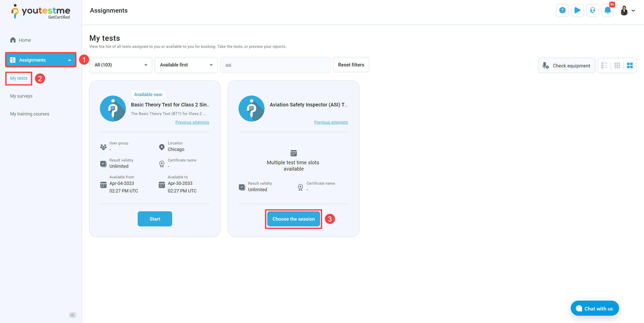Click the Home house icon in sidebar
This screenshot has width=644, height=323.
(x=13, y=40)
